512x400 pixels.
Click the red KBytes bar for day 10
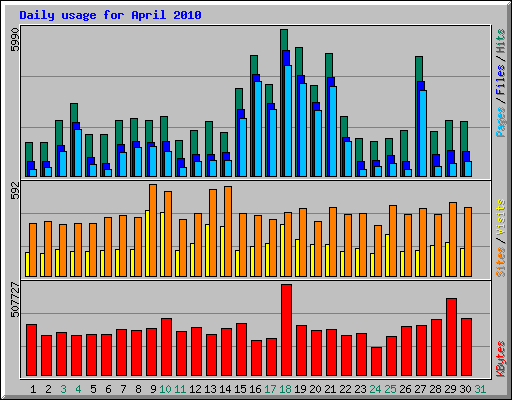(x=166, y=347)
